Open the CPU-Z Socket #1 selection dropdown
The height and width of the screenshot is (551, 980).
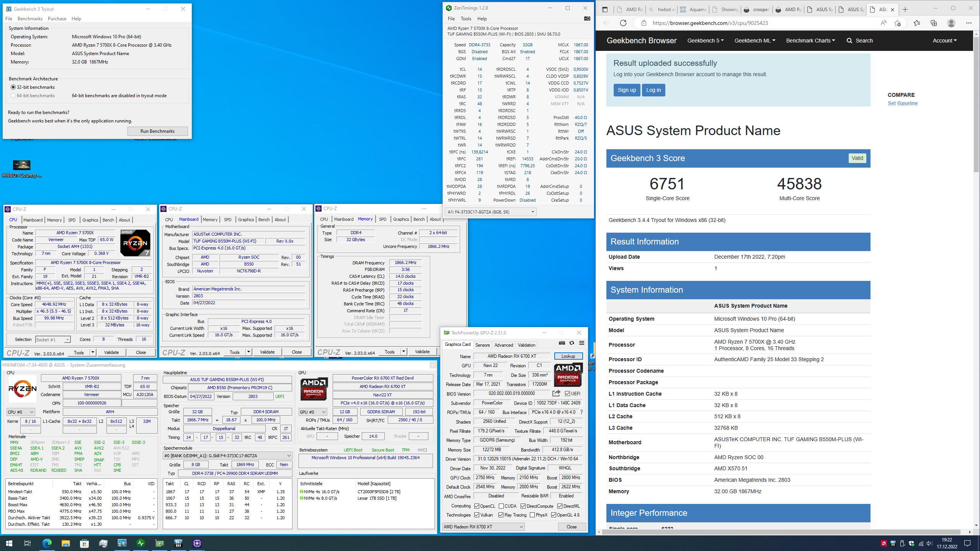click(x=53, y=339)
